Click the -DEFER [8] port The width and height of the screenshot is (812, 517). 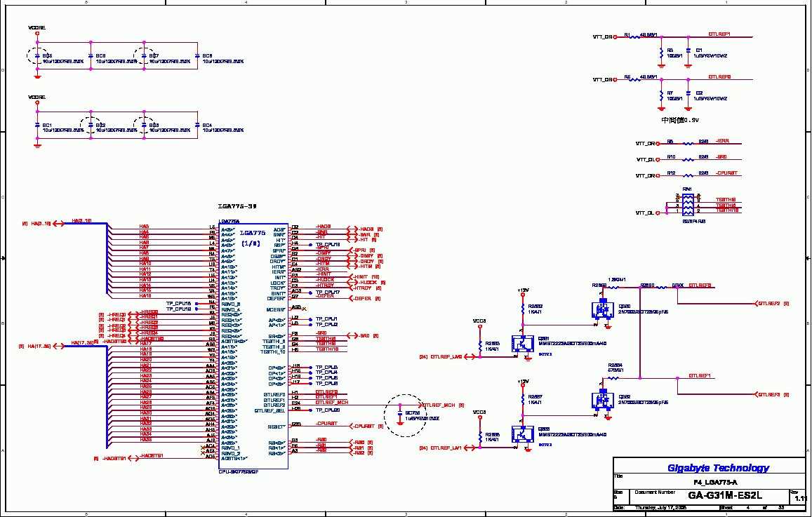364,299
